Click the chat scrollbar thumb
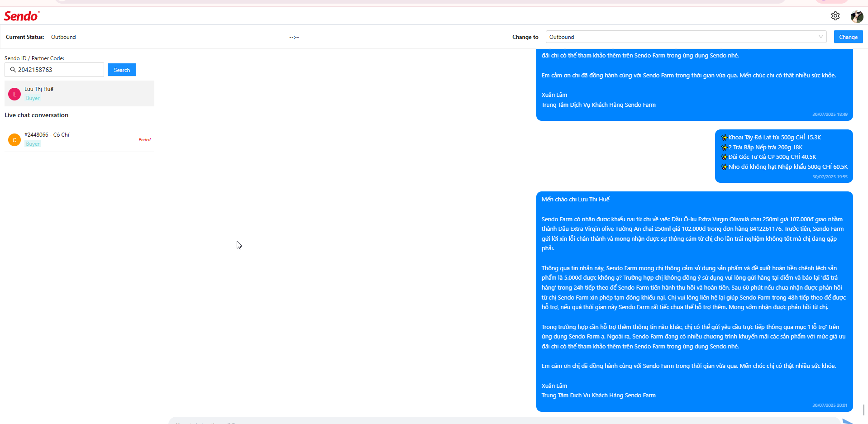 point(863,410)
